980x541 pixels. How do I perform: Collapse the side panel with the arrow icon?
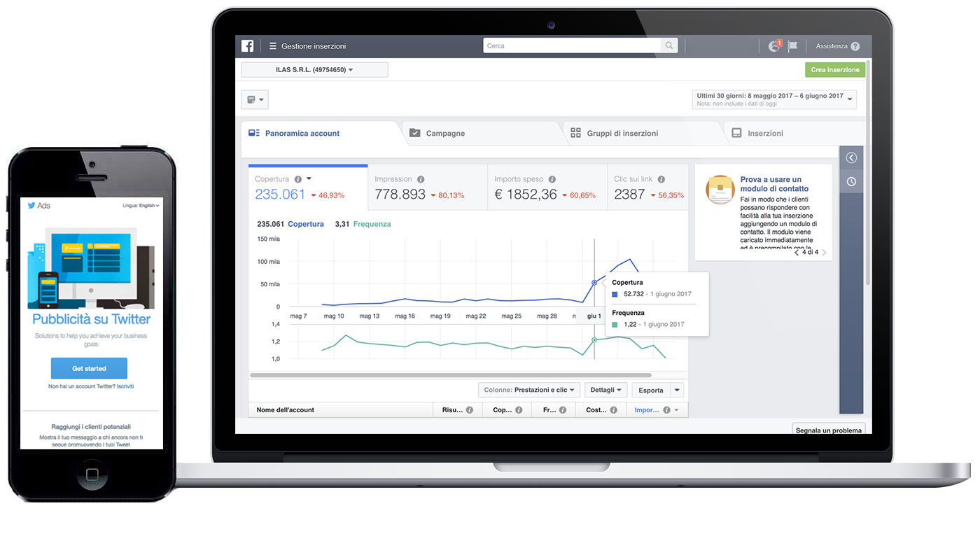point(851,157)
